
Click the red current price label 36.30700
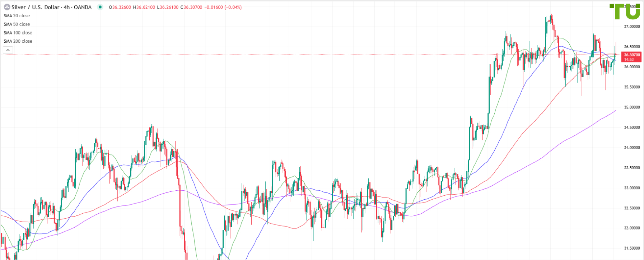click(x=632, y=55)
